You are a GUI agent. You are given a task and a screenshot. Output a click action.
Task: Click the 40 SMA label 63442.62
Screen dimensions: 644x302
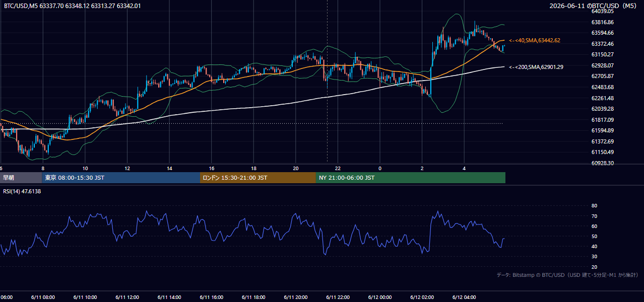(535, 40)
